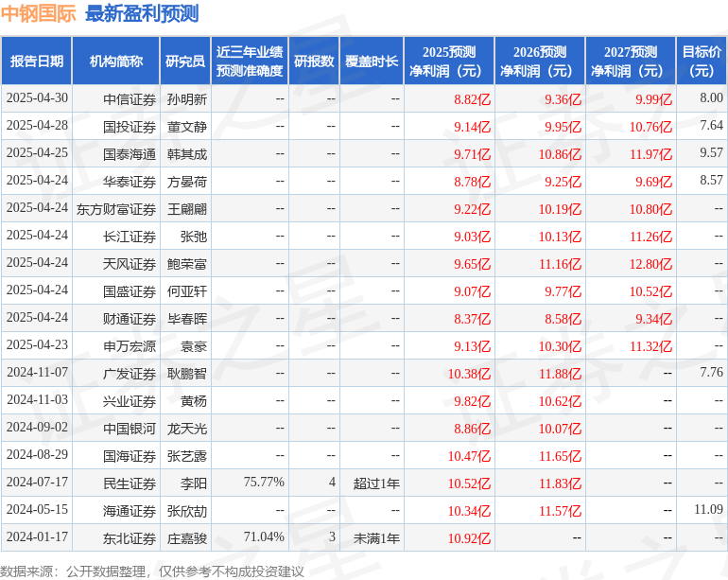
Task: Select the 2027预测净利润 column header
Action: coord(631,61)
